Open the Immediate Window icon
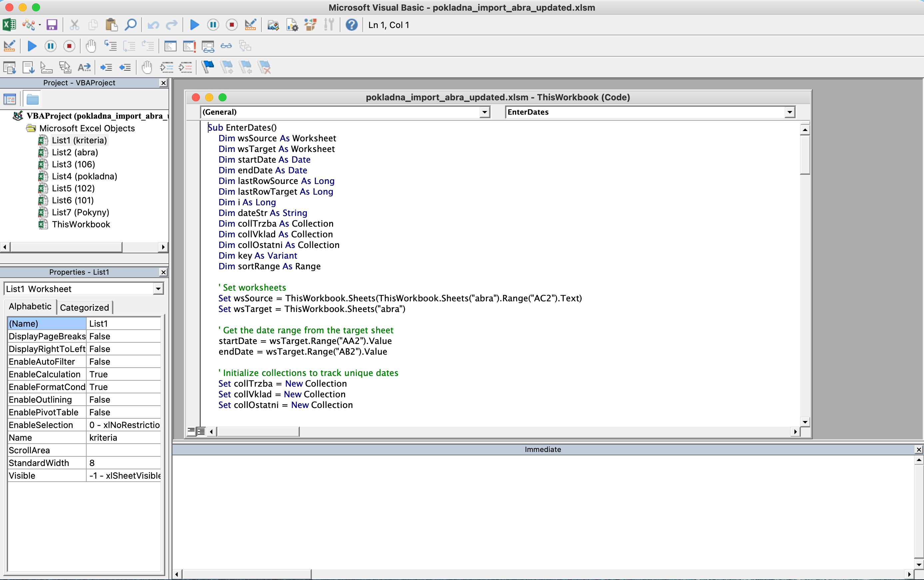 189,46
